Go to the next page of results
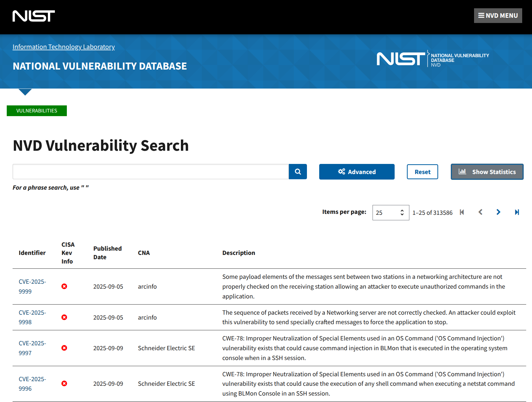The height and width of the screenshot is (402, 532). coord(498,212)
